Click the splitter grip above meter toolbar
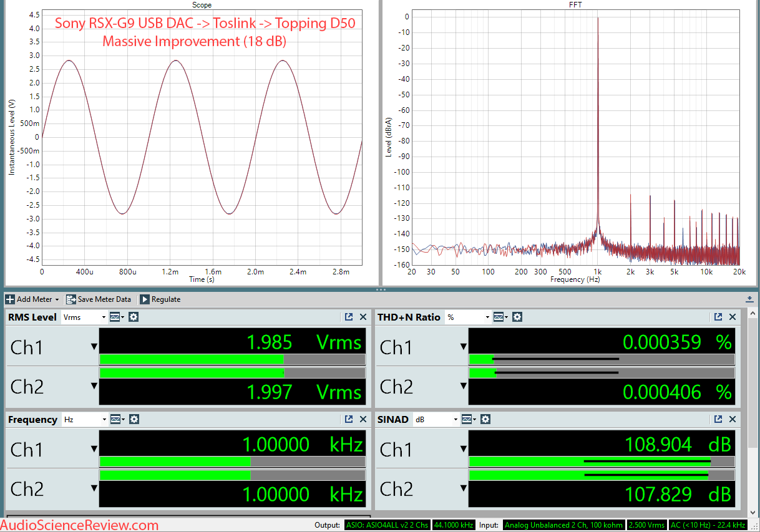Screen dimensions: 760x532 click(380, 290)
